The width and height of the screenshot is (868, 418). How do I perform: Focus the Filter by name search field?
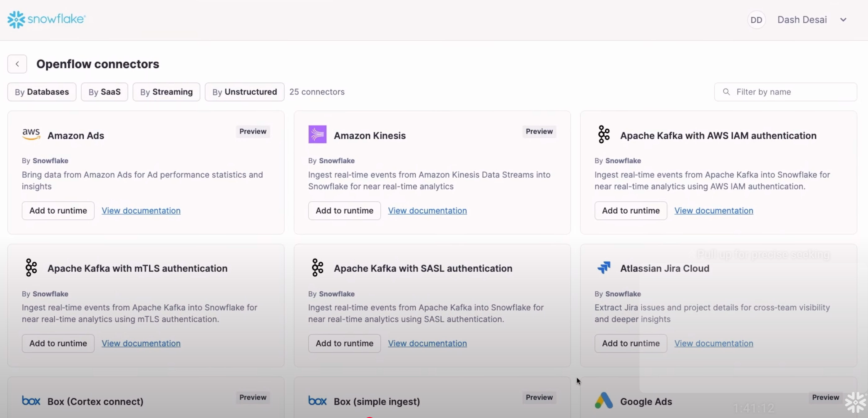coord(785,92)
